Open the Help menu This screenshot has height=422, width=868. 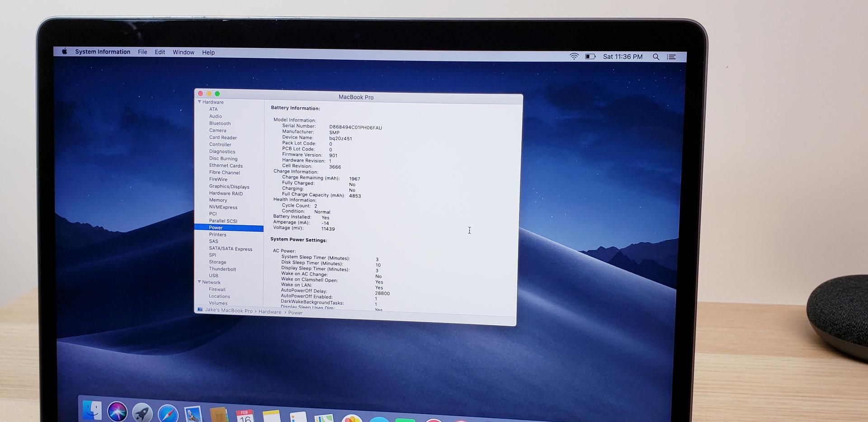coord(208,52)
